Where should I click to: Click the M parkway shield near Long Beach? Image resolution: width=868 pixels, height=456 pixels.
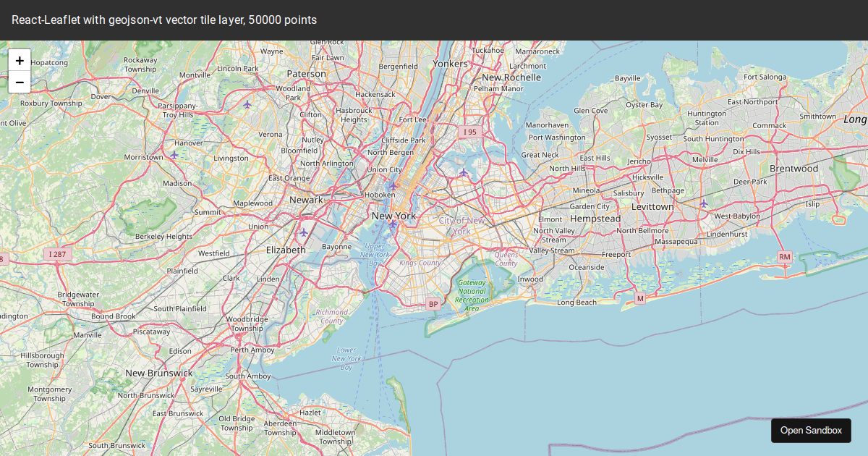click(x=639, y=297)
